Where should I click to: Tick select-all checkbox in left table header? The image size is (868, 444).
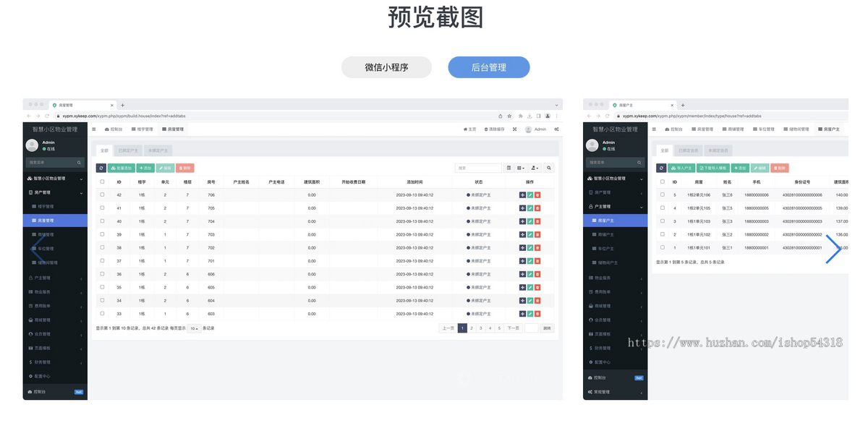pyautogui.click(x=102, y=182)
